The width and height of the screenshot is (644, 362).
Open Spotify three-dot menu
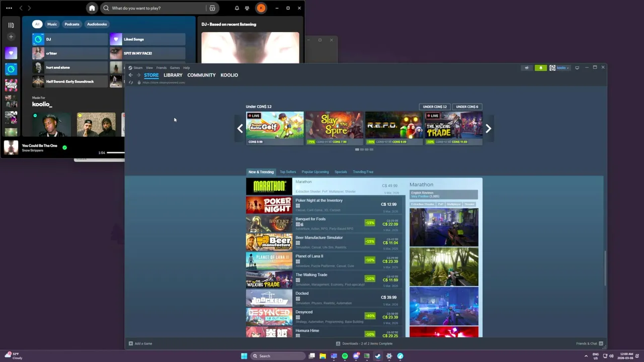coord(9,8)
